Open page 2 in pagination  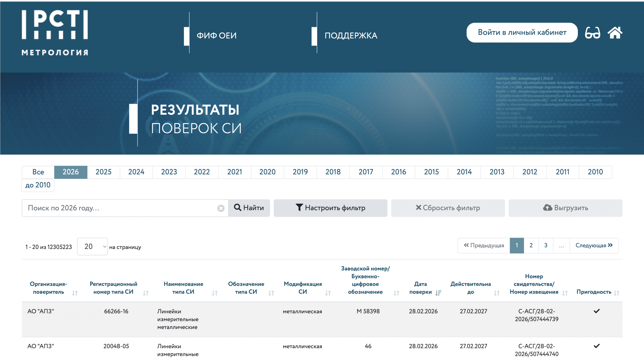tap(531, 245)
